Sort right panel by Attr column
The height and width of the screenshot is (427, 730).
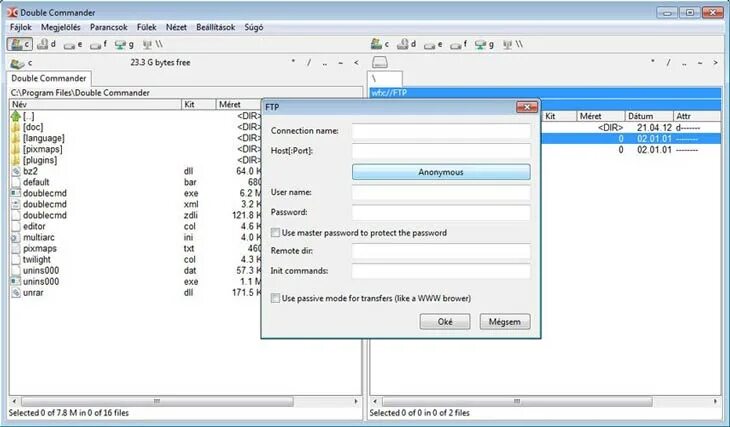[x=697, y=116]
